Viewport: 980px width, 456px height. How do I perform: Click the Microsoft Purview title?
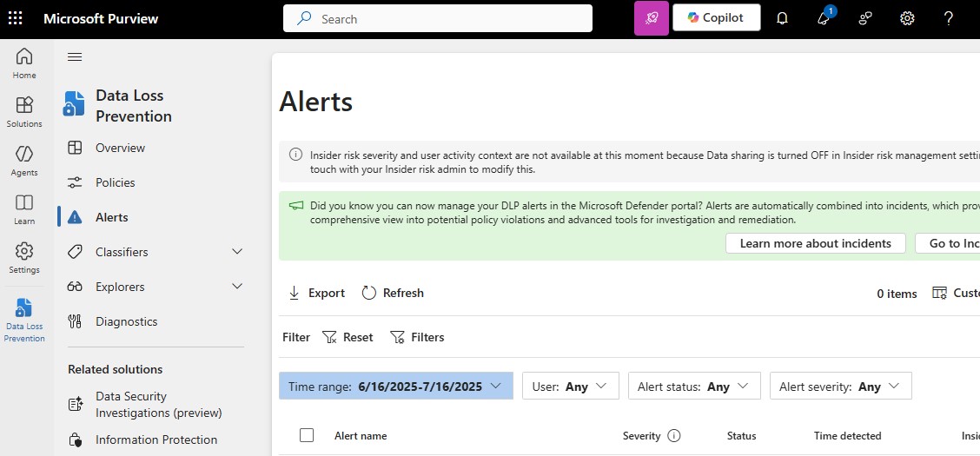101,19
